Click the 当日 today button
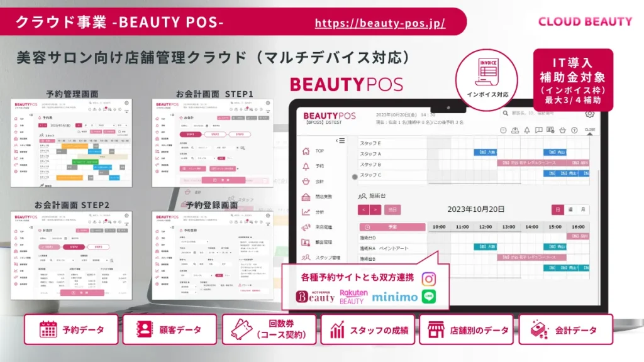 click(x=392, y=210)
